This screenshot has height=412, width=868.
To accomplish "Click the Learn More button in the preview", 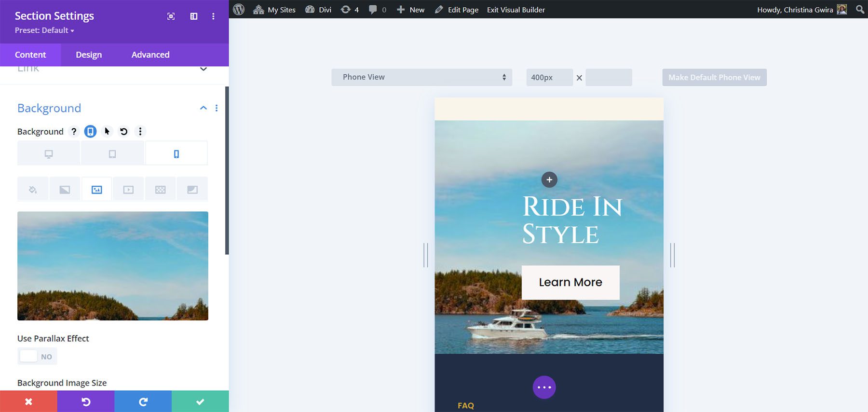I will point(570,282).
